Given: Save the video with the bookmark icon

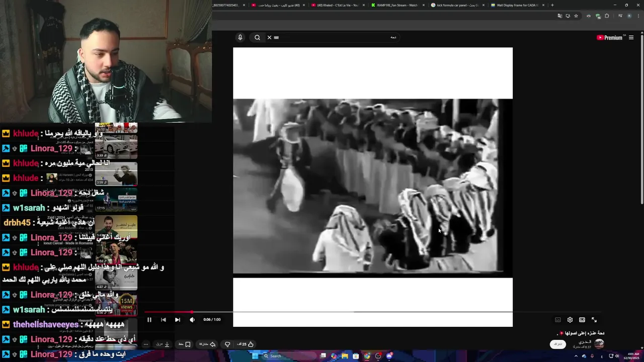Looking at the screenshot, I should pos(185,344).
